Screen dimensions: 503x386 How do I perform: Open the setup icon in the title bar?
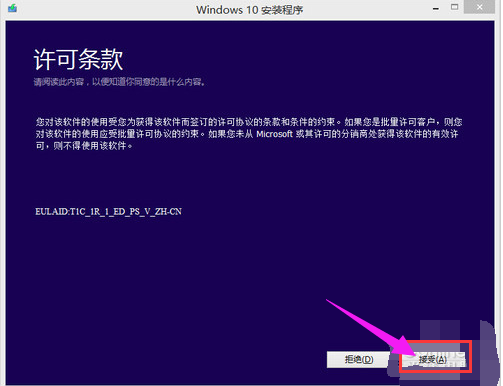point(13,8)
